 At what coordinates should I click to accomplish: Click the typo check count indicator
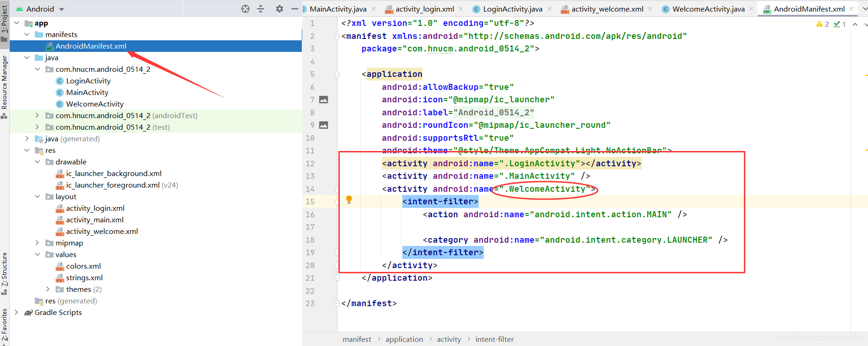coord(840,24)
